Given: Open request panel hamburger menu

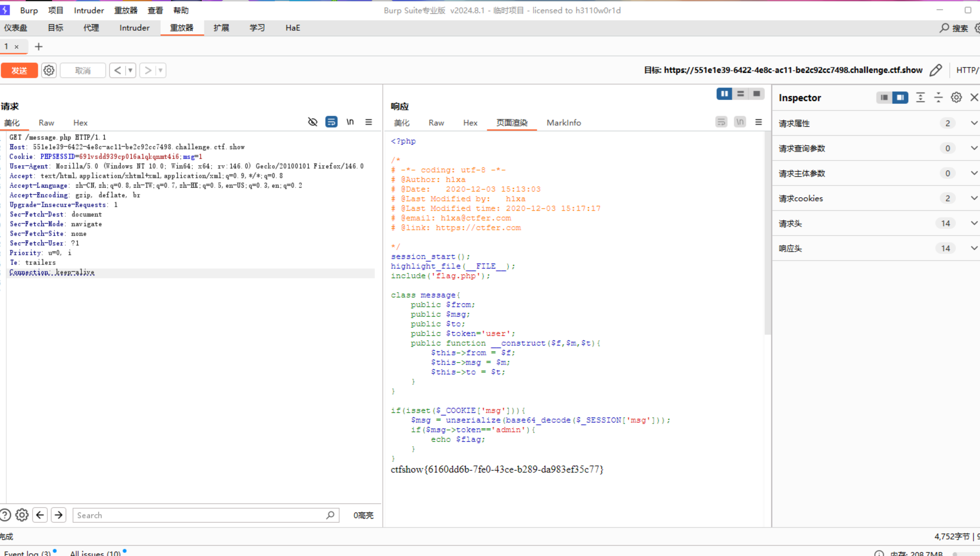Looking at the screenshot, I should point(369,122).
